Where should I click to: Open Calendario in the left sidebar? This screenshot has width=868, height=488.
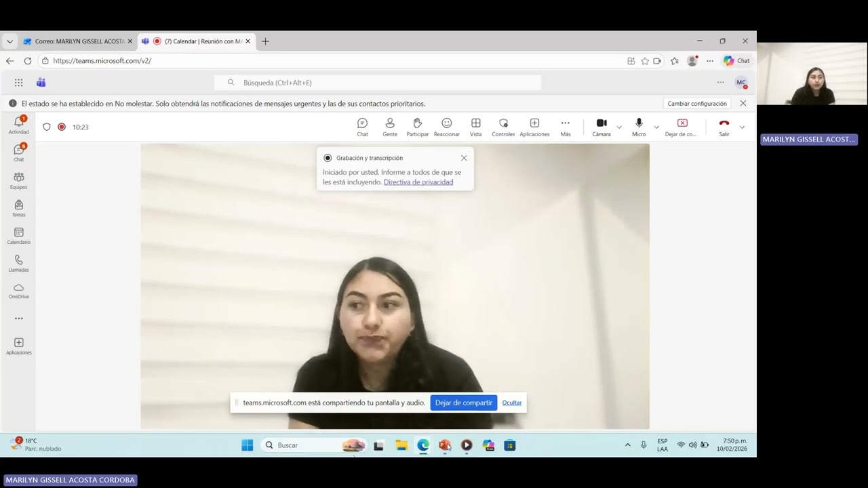point(18,236)
